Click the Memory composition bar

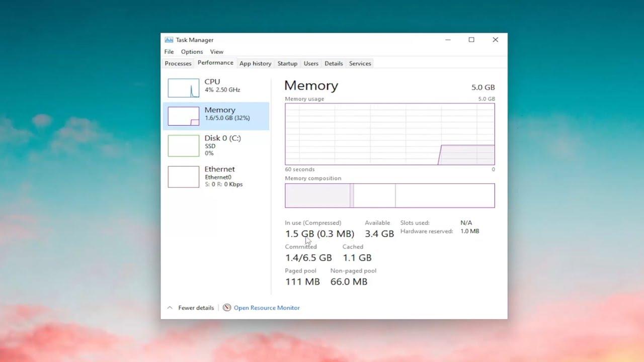click(390, 195)
